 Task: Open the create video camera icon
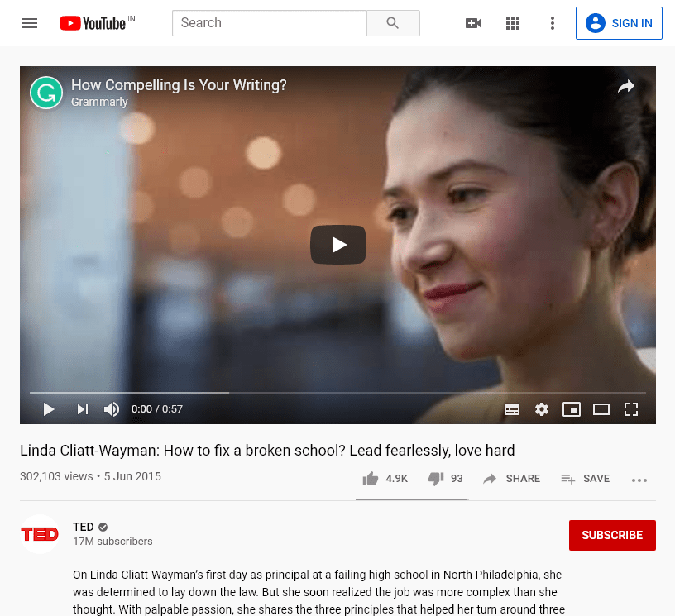coord(473,23)
